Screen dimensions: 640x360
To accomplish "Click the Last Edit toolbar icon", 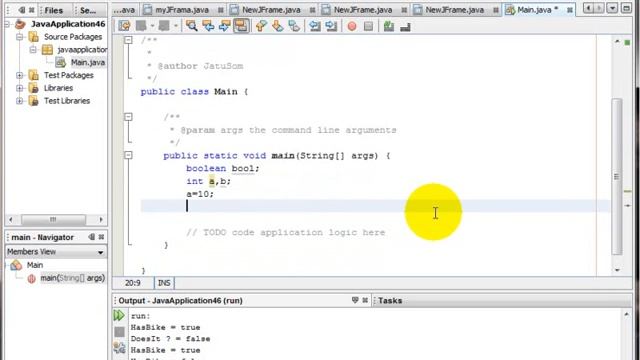I will point(124,27).
